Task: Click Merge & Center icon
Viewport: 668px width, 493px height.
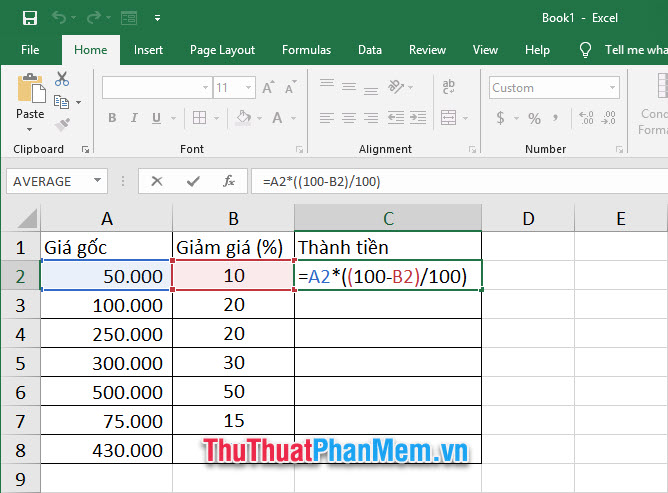Action: pyautogui.click(x=449, y=118)
